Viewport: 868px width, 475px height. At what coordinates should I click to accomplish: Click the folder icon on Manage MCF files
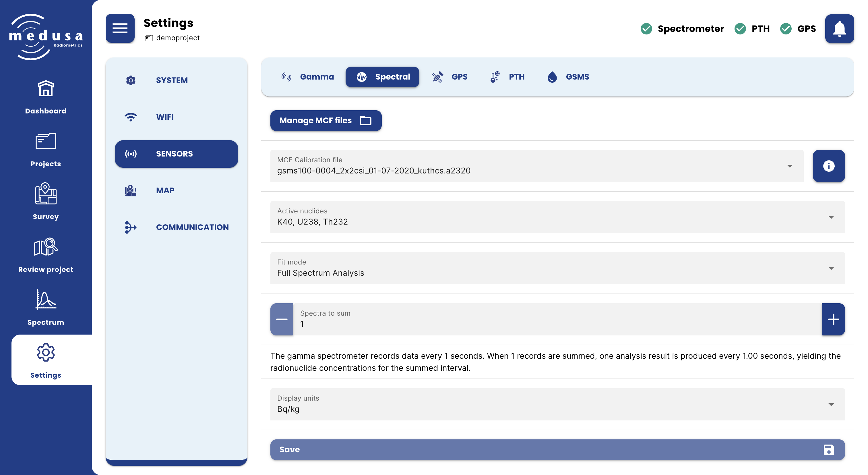point(366,120)
